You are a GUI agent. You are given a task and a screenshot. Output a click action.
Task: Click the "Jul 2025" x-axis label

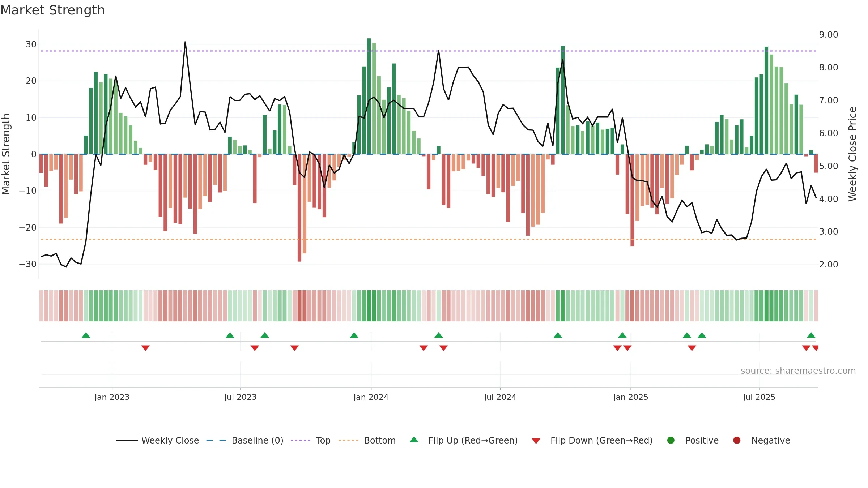pos(759,397)
